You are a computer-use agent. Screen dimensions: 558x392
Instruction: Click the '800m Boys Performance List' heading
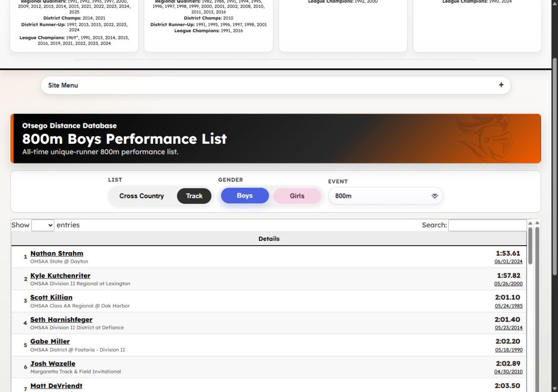coord(124,139)
